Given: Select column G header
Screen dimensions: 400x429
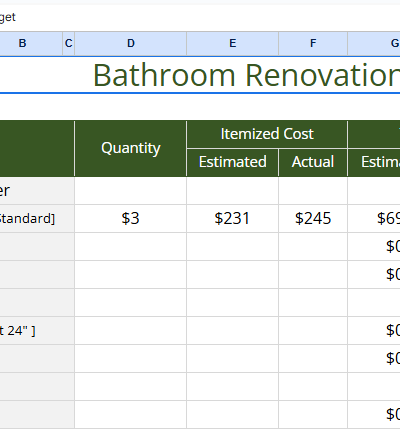Looking at the screenshot, I should pyautogui.click(x=374, y=43).
